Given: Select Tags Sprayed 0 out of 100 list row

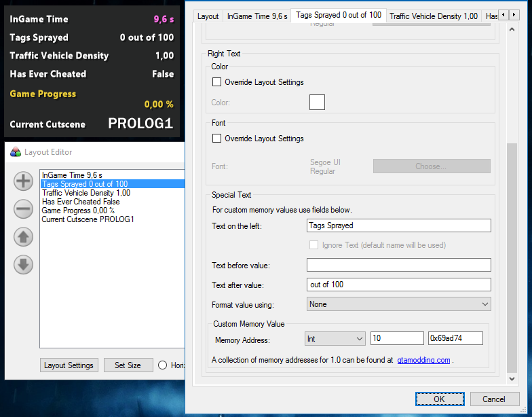Looking at the screenshot, I should [113, 184].
